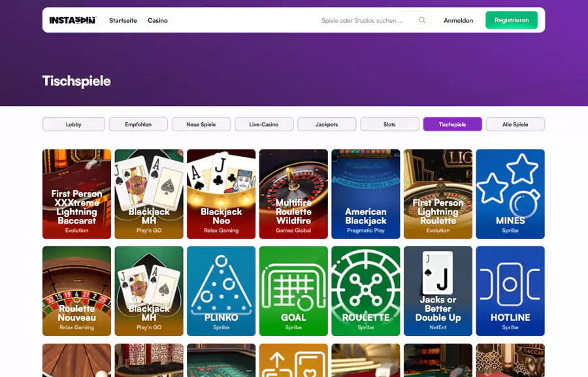Select the Live-Casino category tab
The image size is (588, 377).
264,124
